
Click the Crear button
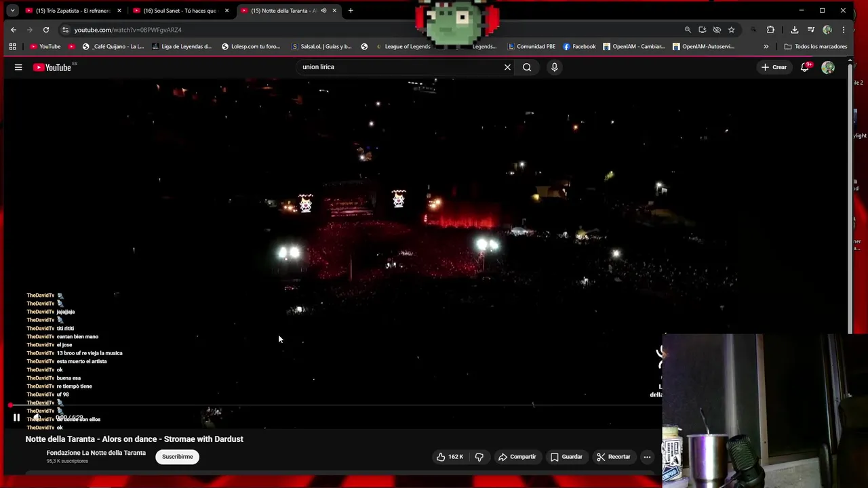tap(774, 67)
